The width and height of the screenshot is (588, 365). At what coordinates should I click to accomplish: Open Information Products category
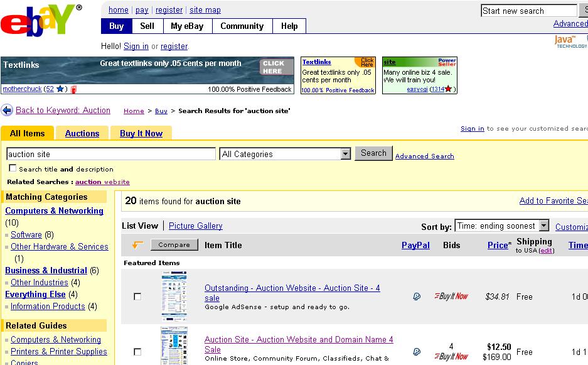48,307
